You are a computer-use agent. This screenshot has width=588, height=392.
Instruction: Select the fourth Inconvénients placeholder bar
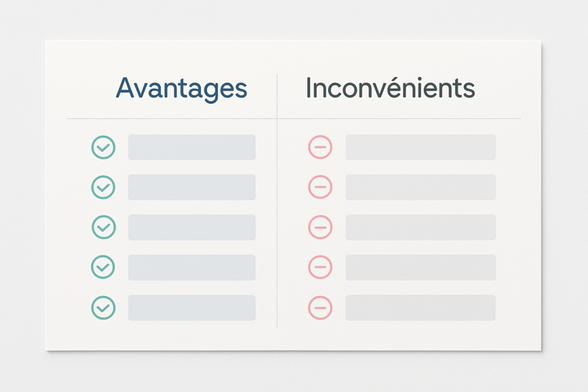tap(420, 267)
